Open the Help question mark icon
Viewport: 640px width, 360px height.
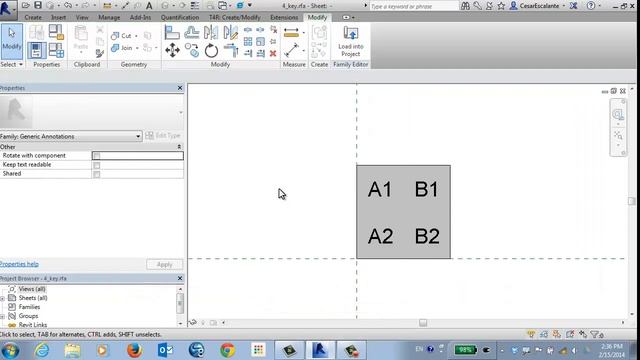point(591,6)
